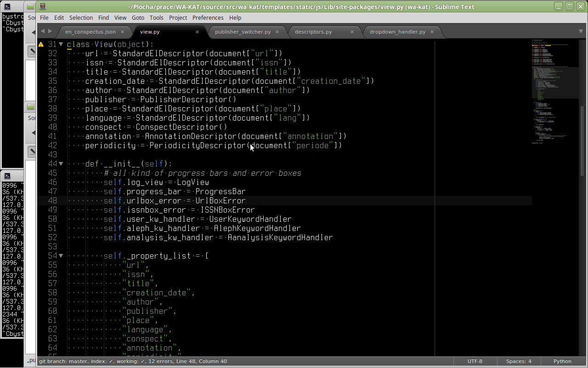Viewport: 588px width, 368px height.
Task: Click the terminal icon of the lower background window
Action: pos(7,176)
